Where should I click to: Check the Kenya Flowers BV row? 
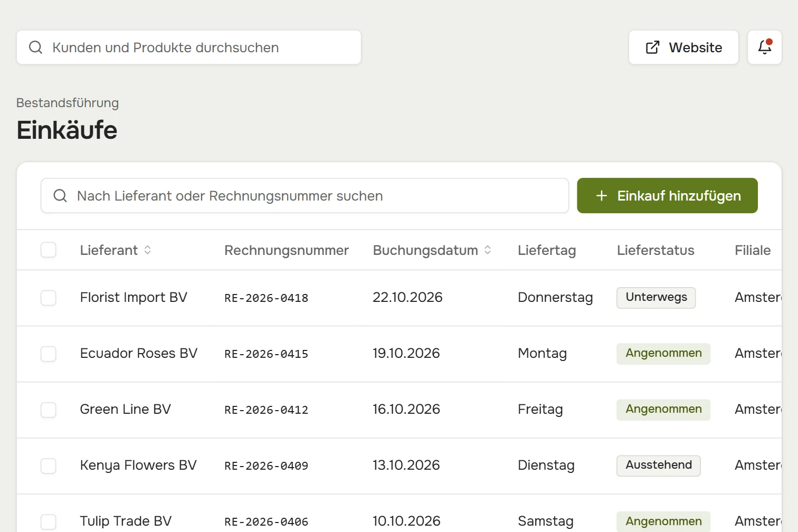[x=49, y=465]
